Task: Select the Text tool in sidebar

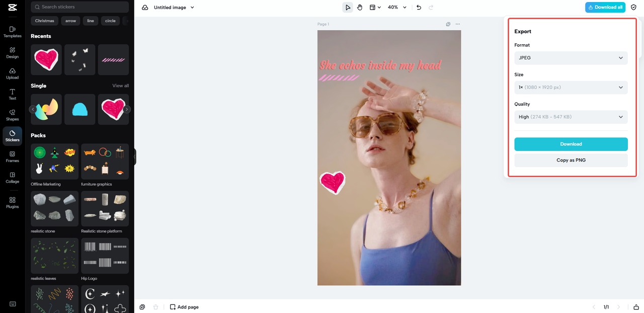Action: point(12,94)
